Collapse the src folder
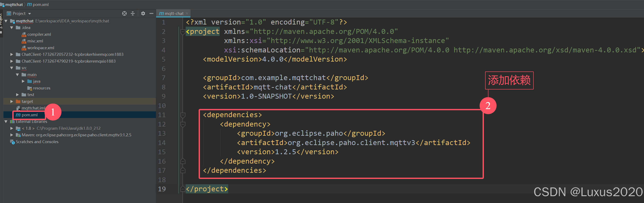This screenshot has width=644, height=203. pyautogui.click(x=11, y=68)
